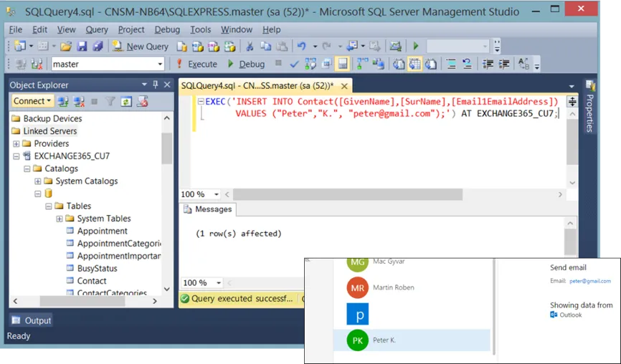Open Connect dropdown in Object Explorer
This screenshot has width=621, height=364.
pyautogui.click(x=32, y=101)
